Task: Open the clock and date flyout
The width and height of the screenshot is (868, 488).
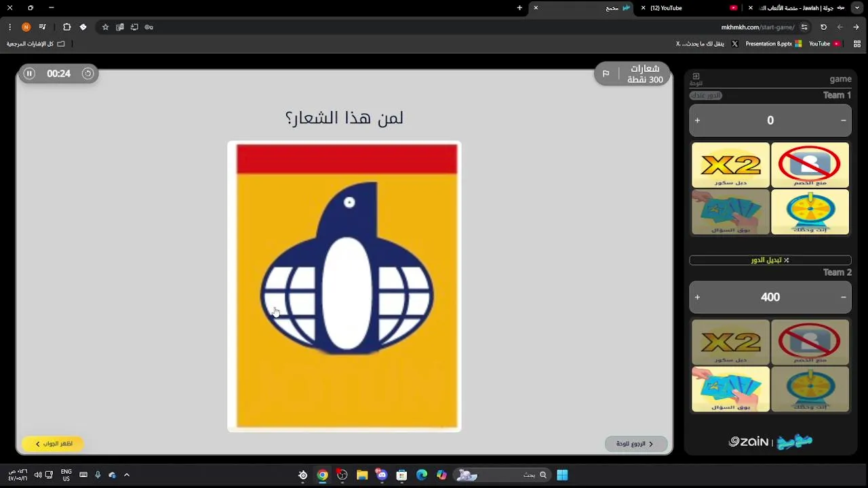Action: tap(18, 475)
